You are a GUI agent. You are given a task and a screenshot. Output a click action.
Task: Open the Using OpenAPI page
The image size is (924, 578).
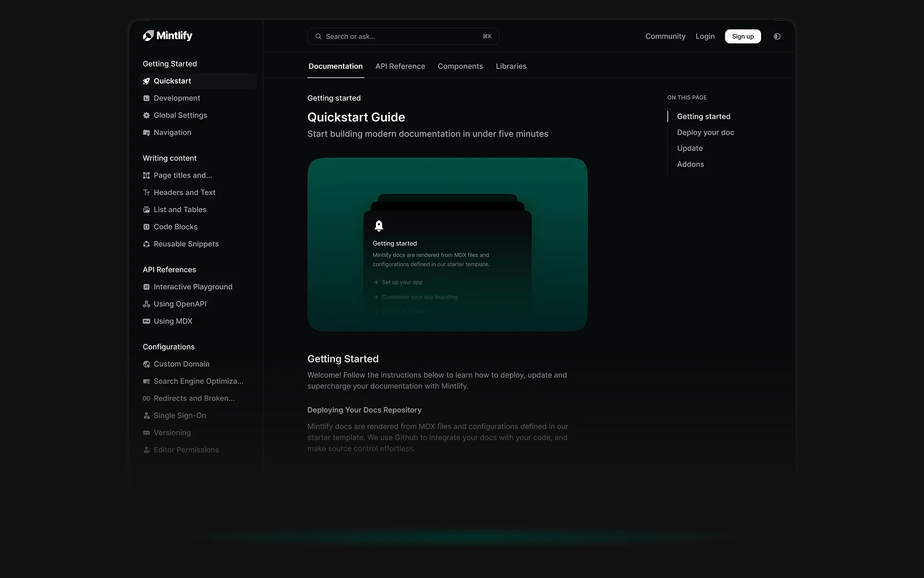point(180,304)
